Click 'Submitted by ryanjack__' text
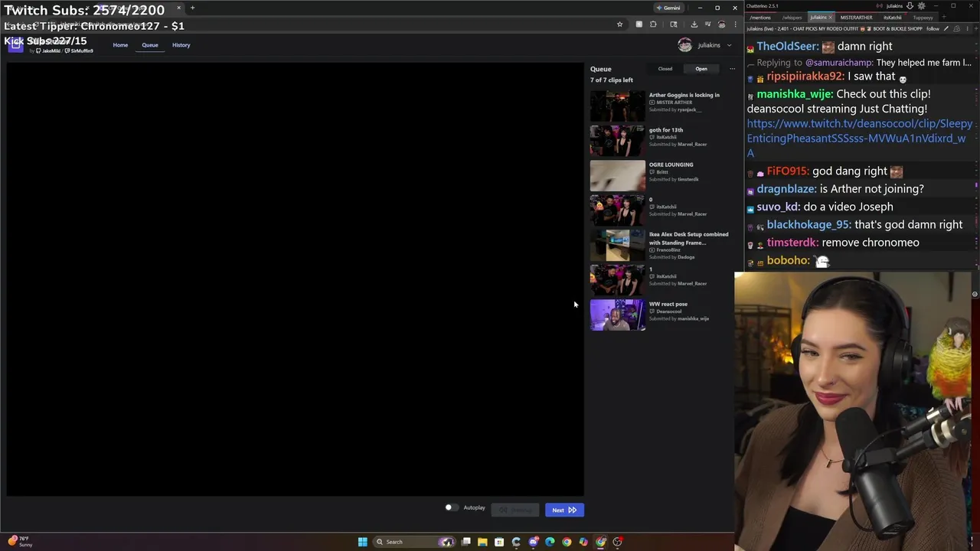Viewport: 980px width, 551px height. (675, 109)
